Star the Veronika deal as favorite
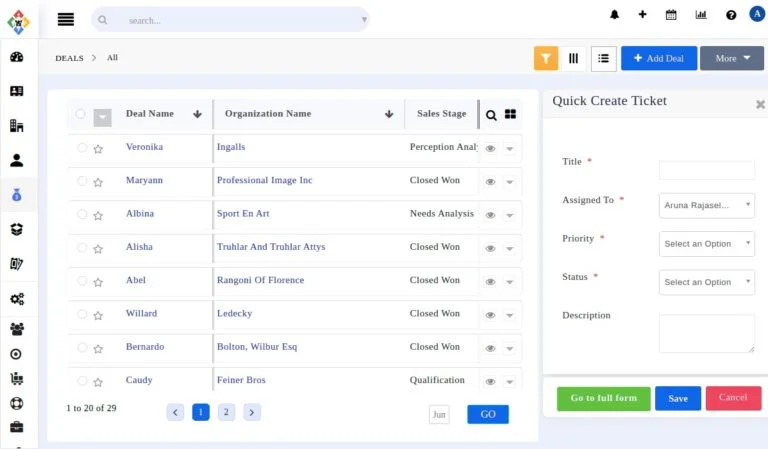768x449 pixels. pos(98,149)
